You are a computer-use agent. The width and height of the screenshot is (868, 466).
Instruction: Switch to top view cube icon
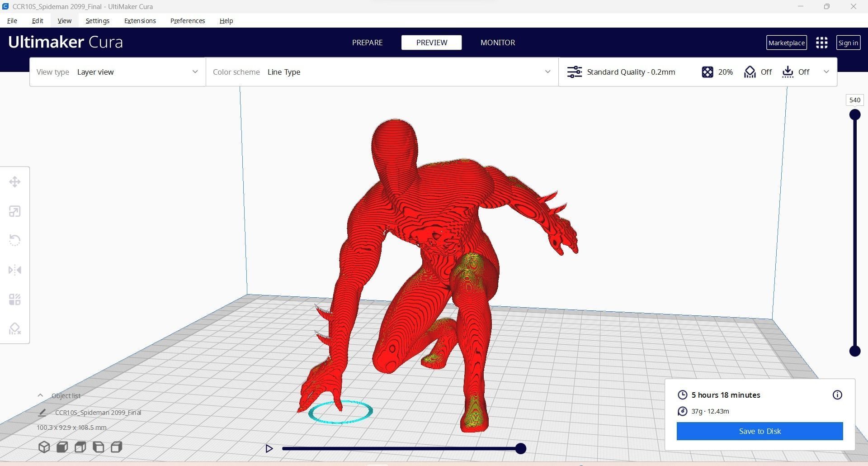pyautogui.click(x=80, y=447)
